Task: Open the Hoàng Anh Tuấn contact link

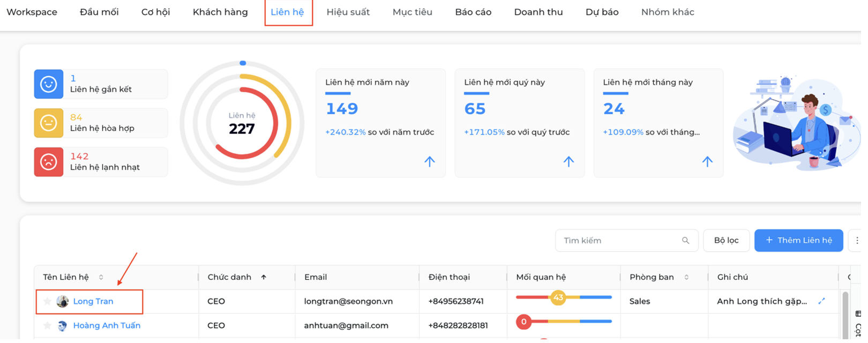Action: (107, 325)
